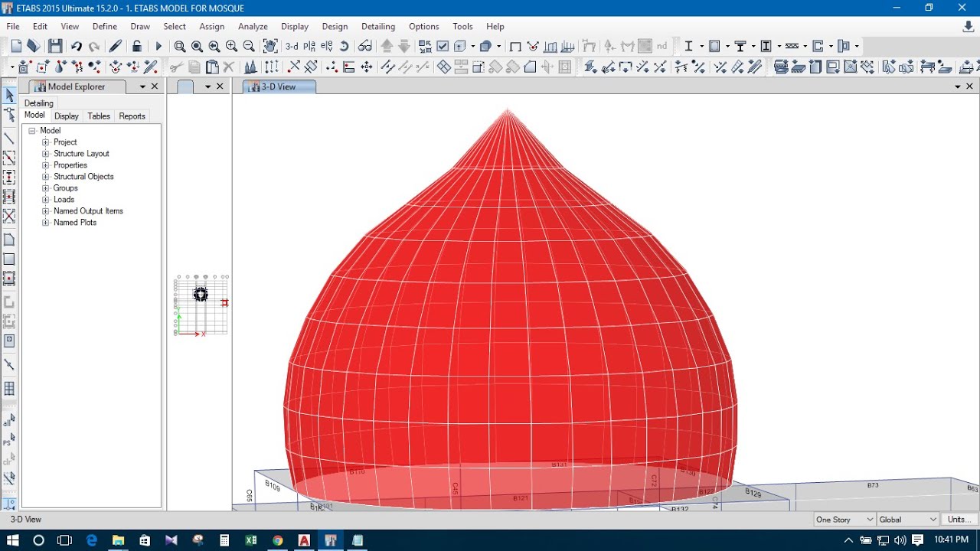Toggle the model lock icon
The width and height of the screenshot is (980, 551).
tap(136, 46)
